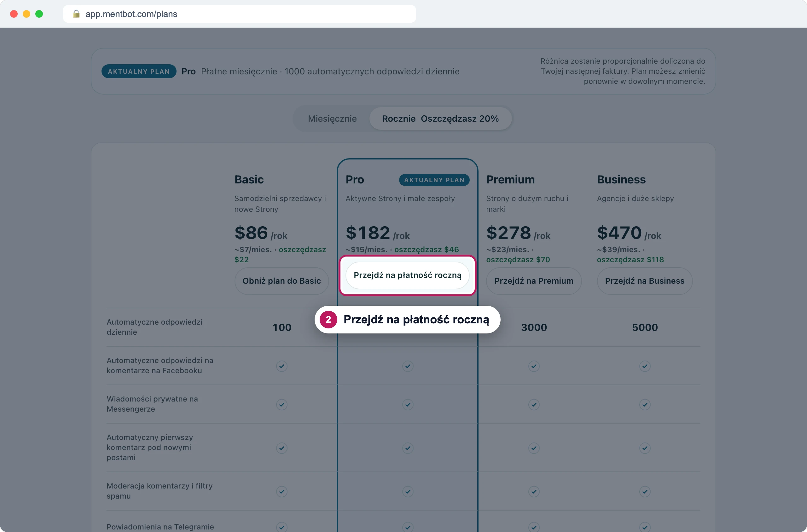Choose Przejdź na Business plan button
Screen dimensions: 807x532
point(644,281)
